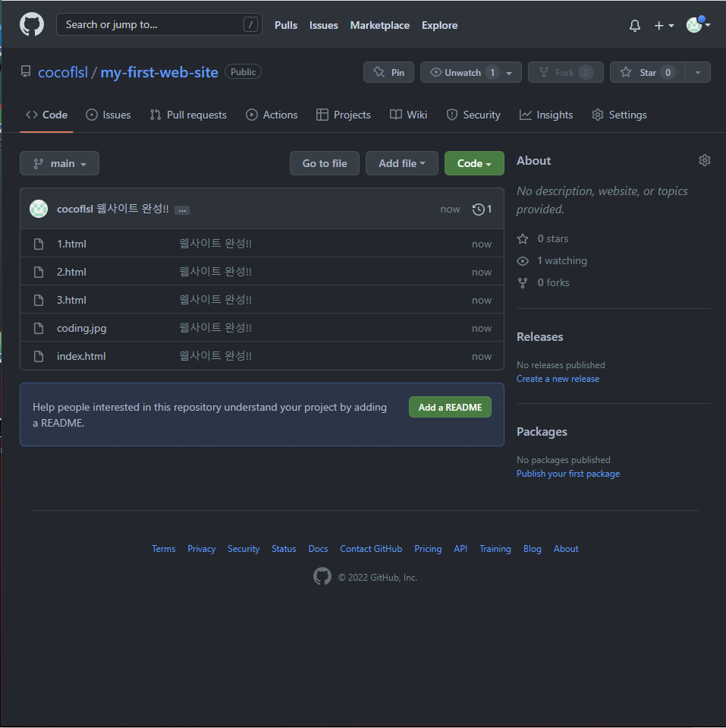This screenshot has width=726, height=728.
Task: Open Pricing footer link
Action: coord(428,549)
